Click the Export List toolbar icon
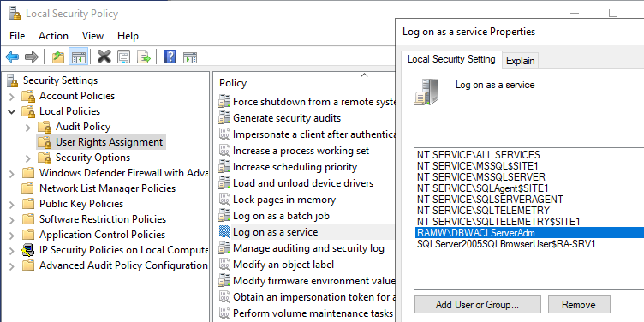Image resolution: width=644 pixels, height=322 pixels. point(144,57)
